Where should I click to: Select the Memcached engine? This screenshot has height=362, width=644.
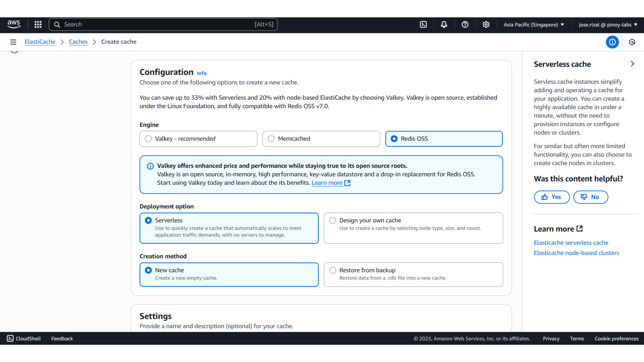click(321, 139)
